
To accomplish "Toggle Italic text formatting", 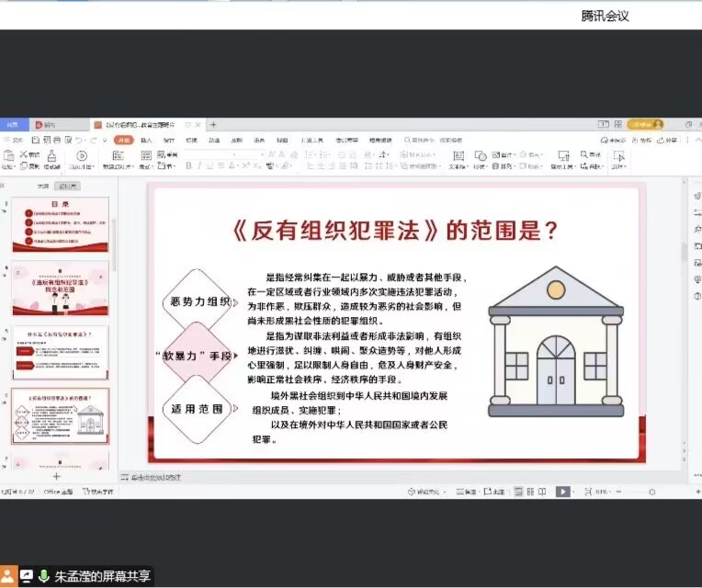I will point(198,166).
